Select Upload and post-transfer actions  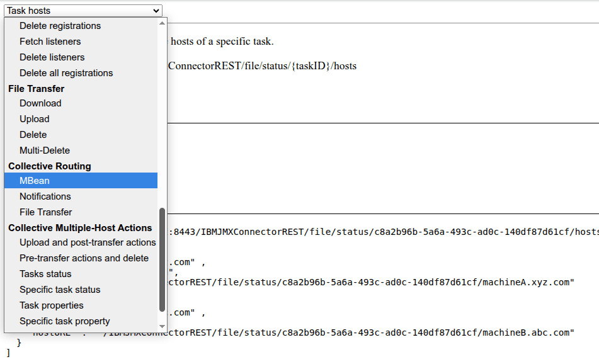(x=88, y=242)
